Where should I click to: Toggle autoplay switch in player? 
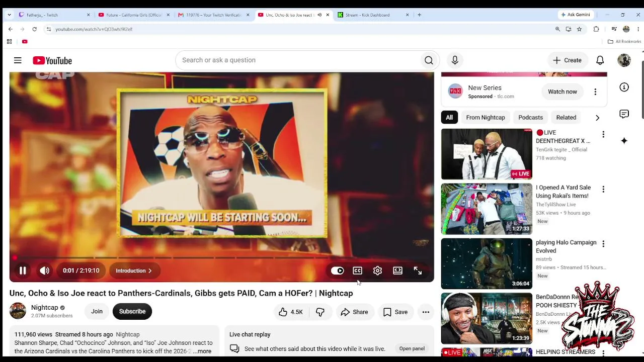click(337, 270)
